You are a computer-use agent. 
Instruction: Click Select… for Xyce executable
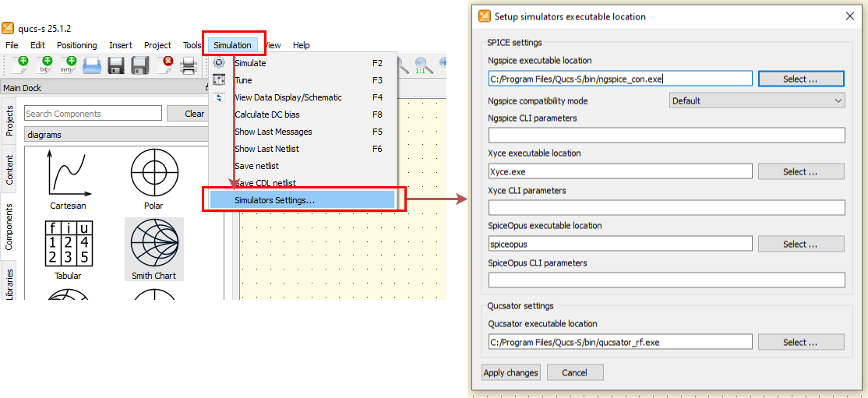click(x=801, y=171)
